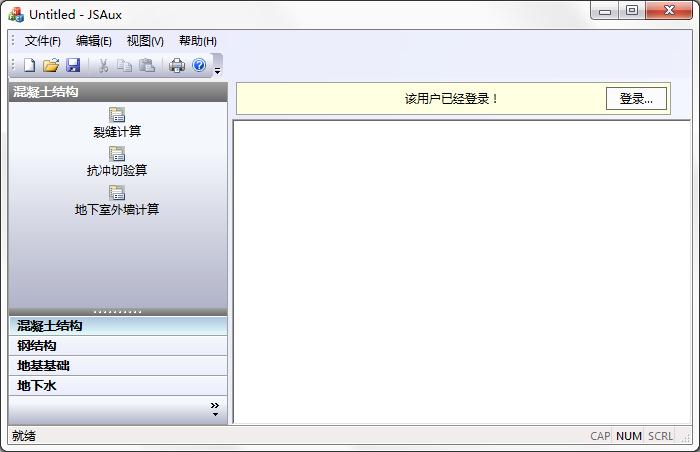Screen dimensions: 700x452
Task: Select the 抗冲切验算 label
Action: 117,170
